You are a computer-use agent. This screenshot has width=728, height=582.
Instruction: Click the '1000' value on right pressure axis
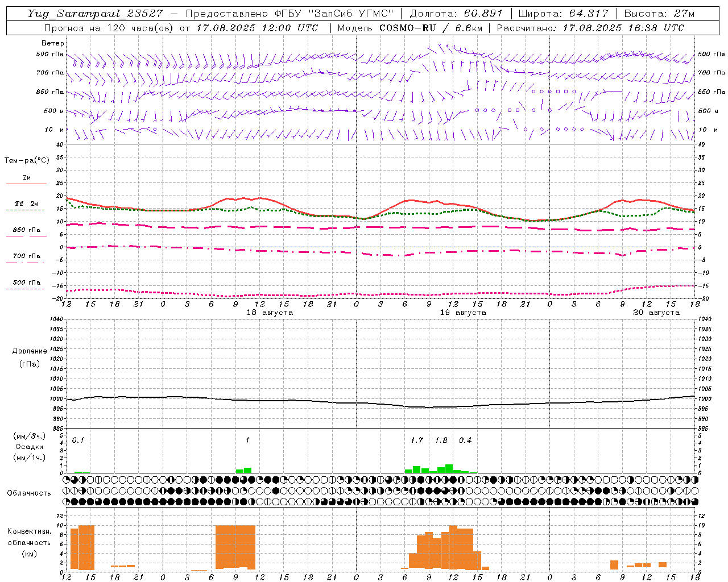coord(705,399)
